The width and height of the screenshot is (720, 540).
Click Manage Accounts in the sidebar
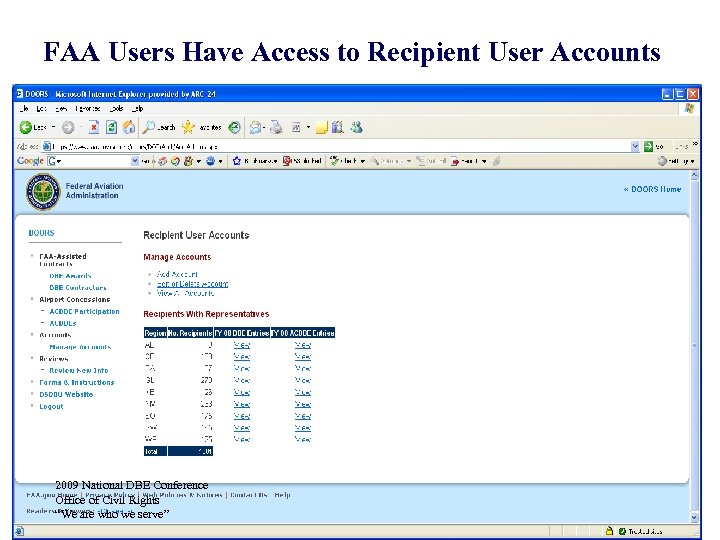(x=80, y=347)
